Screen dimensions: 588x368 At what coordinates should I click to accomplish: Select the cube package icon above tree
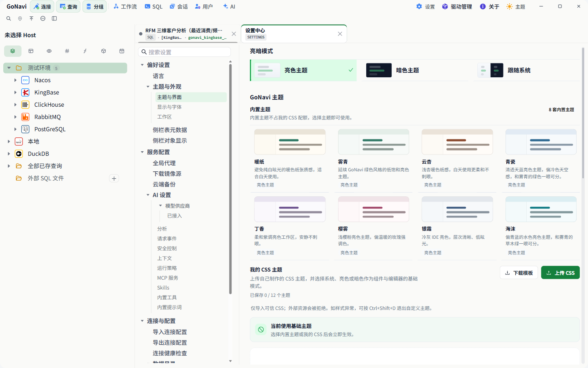pos(103,51)
